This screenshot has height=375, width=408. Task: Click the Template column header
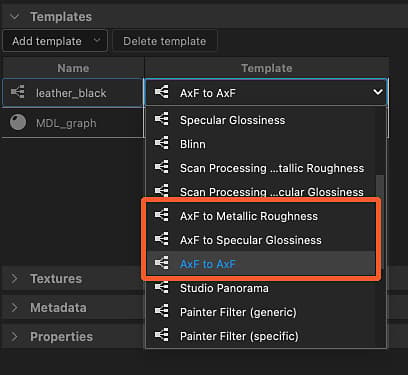pyautogui.click(x=267, y=68)
